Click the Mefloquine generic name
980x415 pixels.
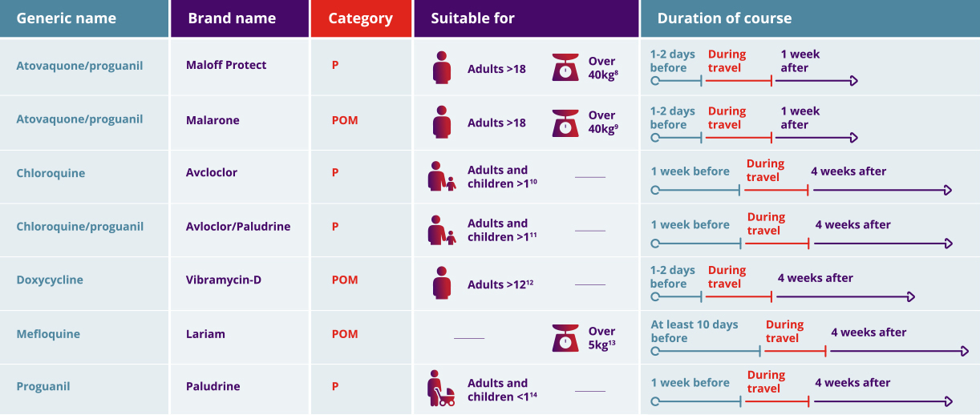tap(48, 334)
